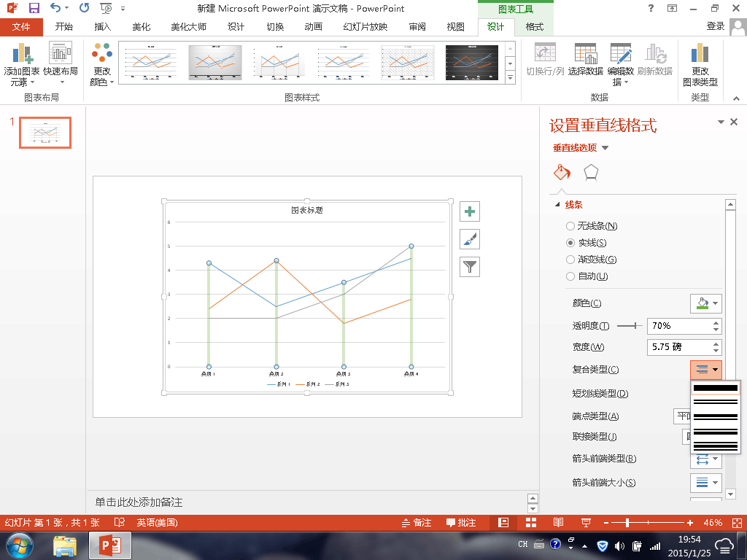Open File Explorer from taskbar
The height and width of the screenshot is (560, 747).
pos(65,545)
